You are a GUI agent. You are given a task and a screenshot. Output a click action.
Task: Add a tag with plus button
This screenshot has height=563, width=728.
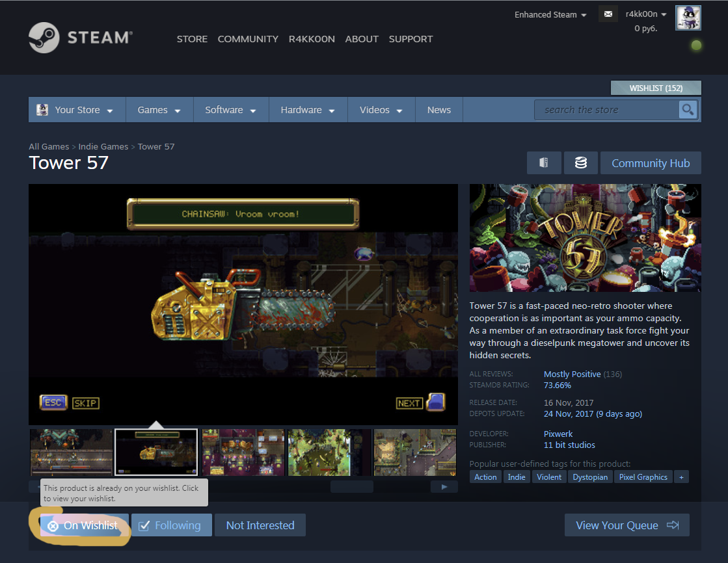pos(681,477)
